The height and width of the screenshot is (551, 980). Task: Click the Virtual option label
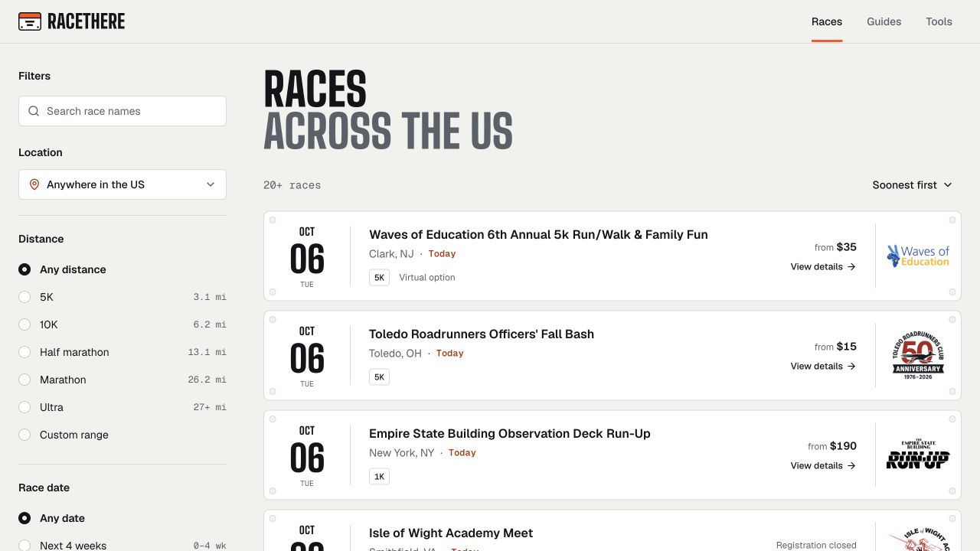[x=427, y=278]
